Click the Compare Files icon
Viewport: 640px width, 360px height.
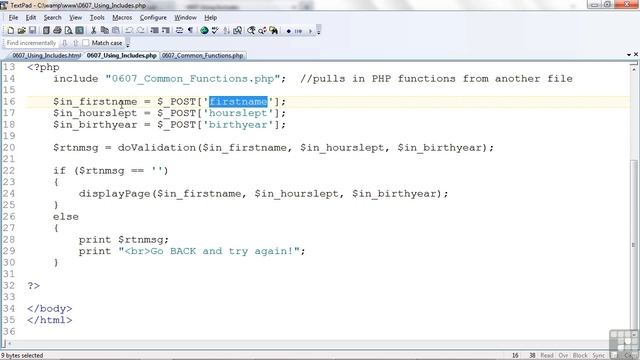pos(237,30)
